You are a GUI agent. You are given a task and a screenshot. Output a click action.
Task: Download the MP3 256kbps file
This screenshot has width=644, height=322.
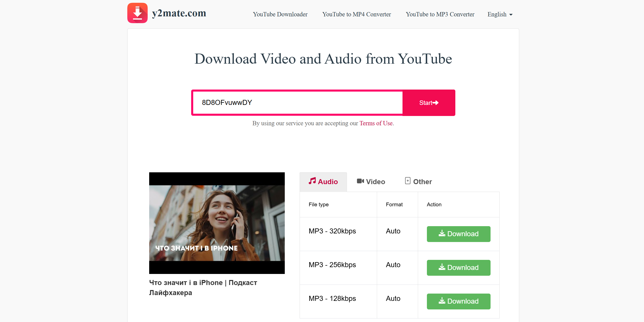459,268
